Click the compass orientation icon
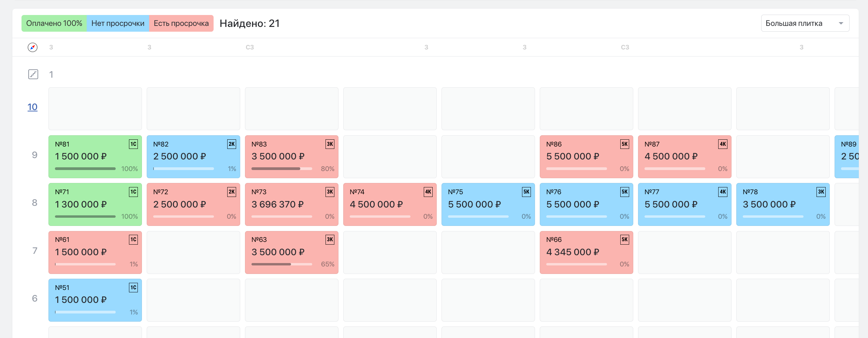The width and height of the screenshot is (868, 338). (32, 47)
